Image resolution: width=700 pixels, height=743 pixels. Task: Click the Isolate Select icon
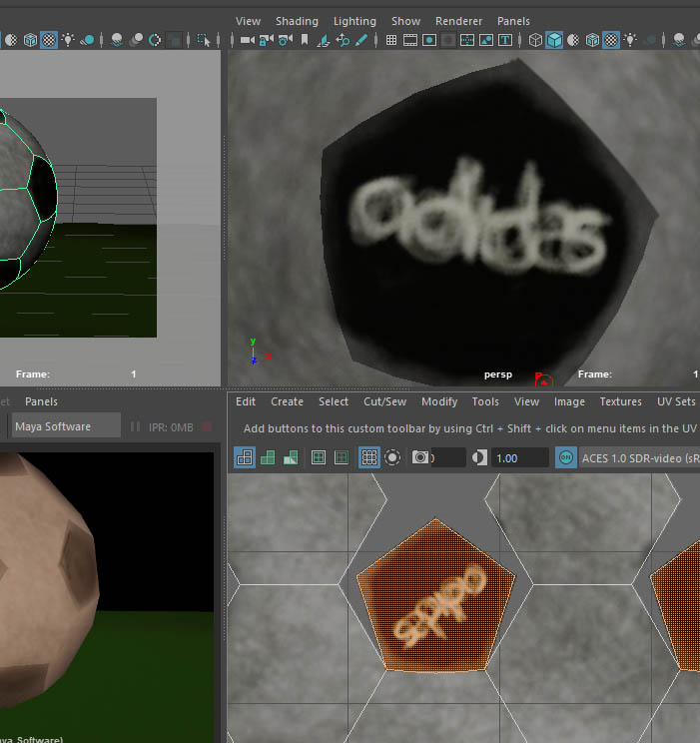coord(204,40)
